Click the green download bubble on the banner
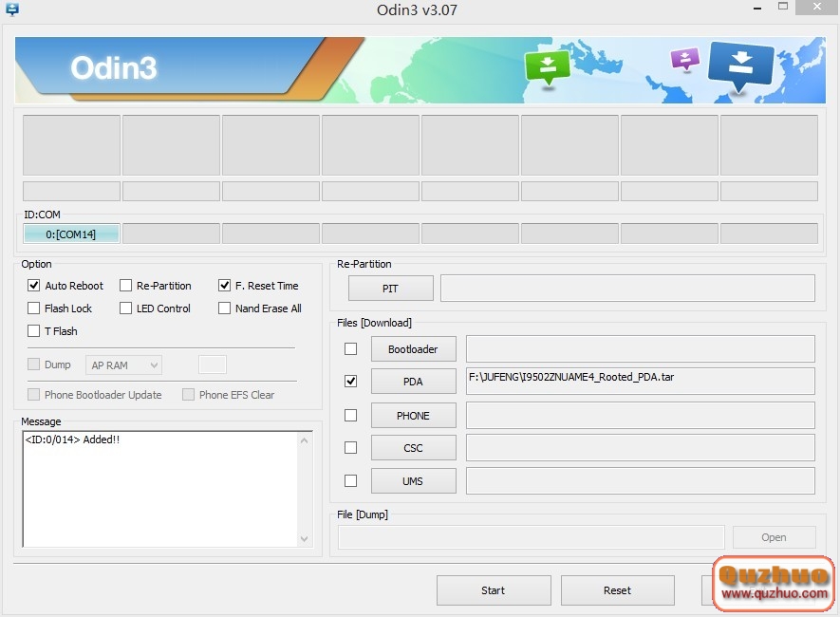This screenshot has height=617, width=840. tap(548, 66)
